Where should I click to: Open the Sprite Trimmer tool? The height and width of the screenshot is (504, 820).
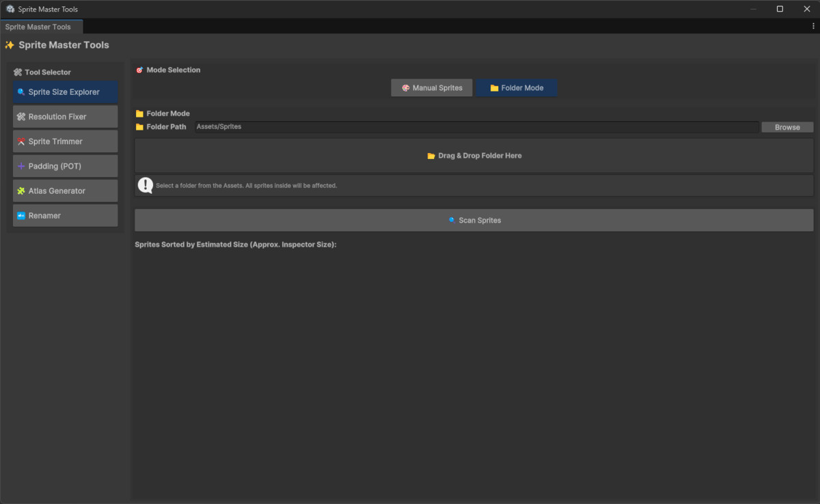(65, 141)
